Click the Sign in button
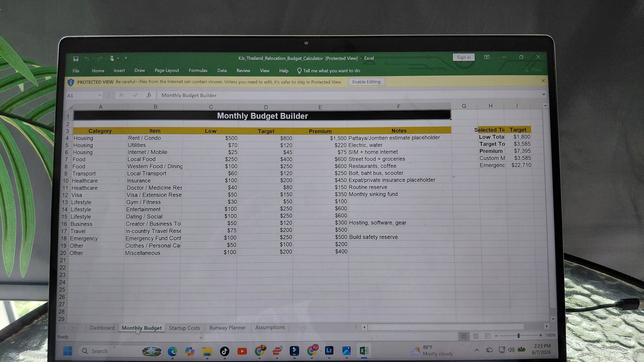 click(x=464, y=57)
